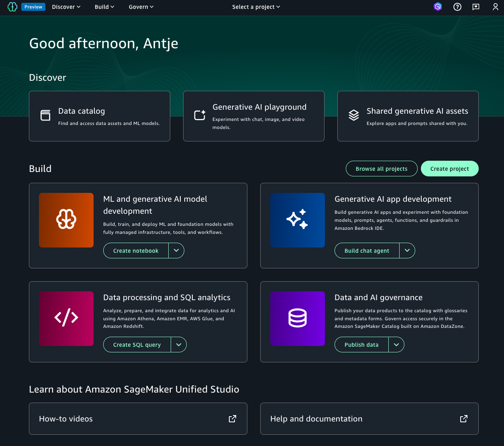Click 'Explore apps and prompts shared with you.'

click(x=417, y=123)
